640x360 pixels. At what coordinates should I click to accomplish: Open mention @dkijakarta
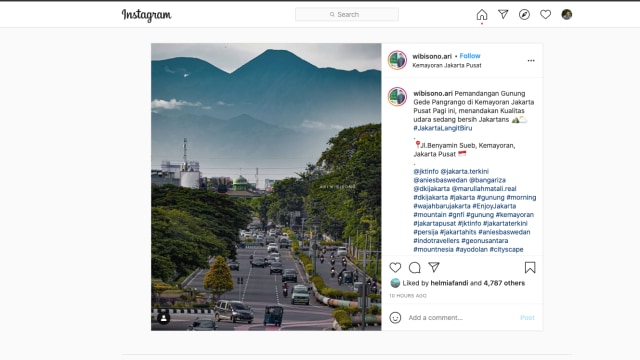(x=431, y=189)
